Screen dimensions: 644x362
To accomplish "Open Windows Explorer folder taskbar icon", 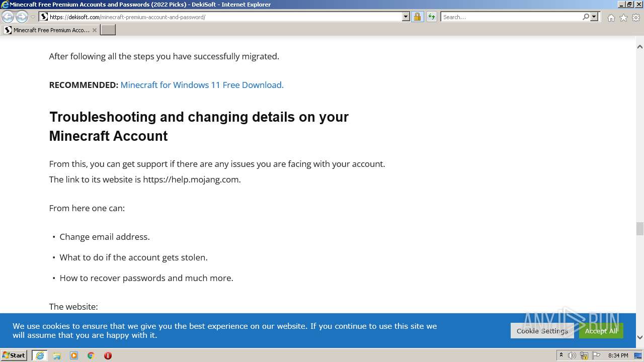I will coord(57,355).
